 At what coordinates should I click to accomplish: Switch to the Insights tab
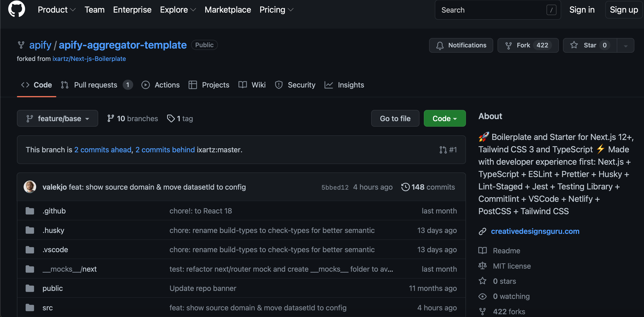point(351,85)
